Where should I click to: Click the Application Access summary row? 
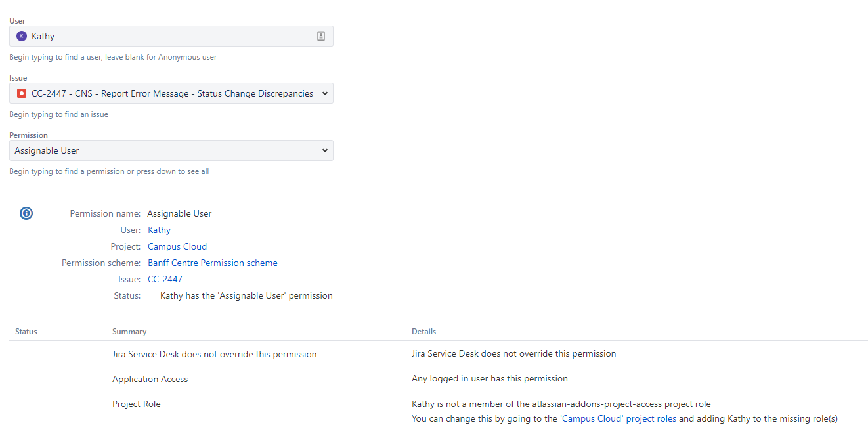click(150, 379)
